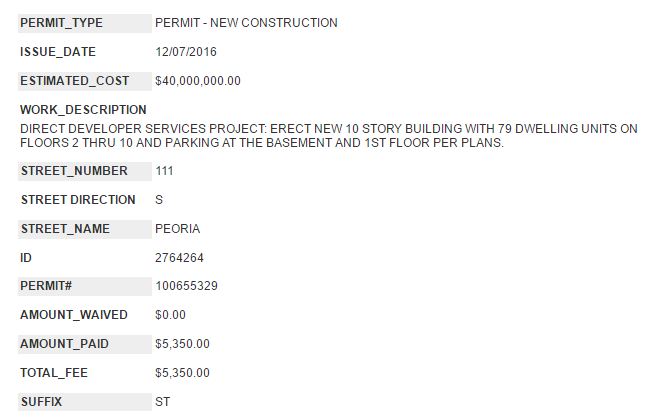The height and width of the screenshot is (417, 654).
Task: Click the STREET DIRECTION label
Action: click(78, 200)
